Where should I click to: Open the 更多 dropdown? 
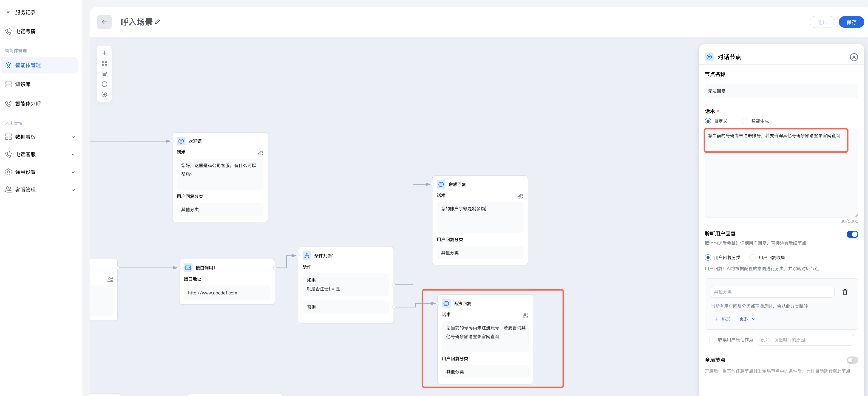[747, 319]
